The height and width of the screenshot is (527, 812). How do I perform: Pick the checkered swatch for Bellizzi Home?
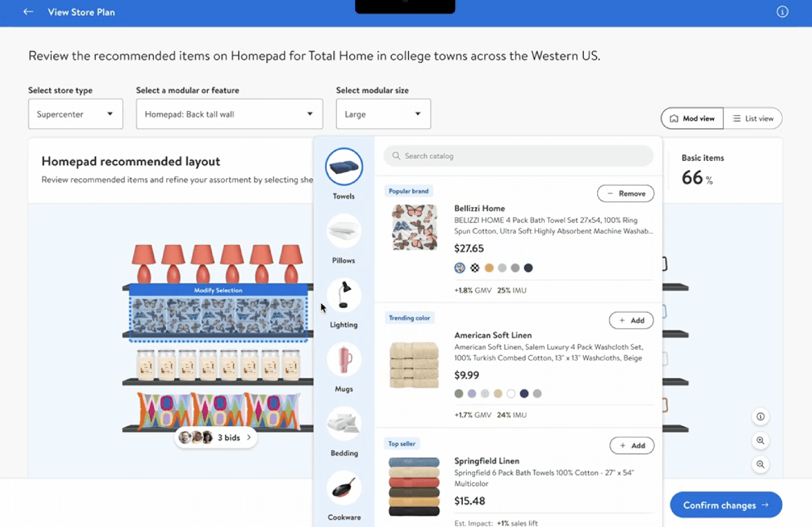click(x=475, y=268)
